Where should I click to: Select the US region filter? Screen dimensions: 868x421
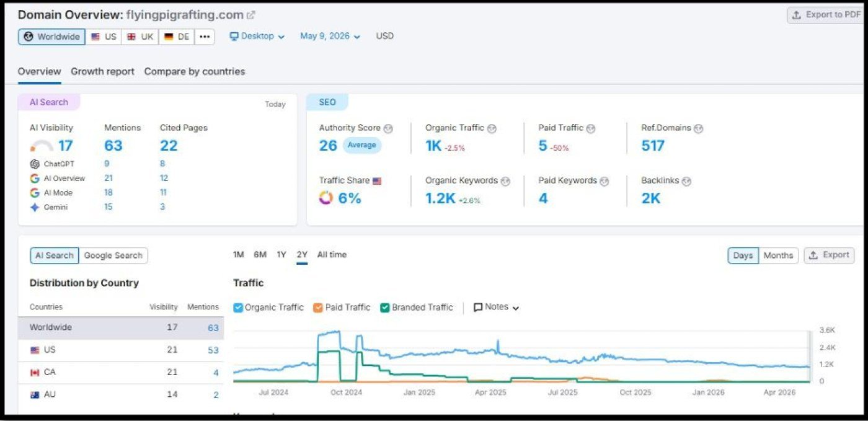(104, 37)
